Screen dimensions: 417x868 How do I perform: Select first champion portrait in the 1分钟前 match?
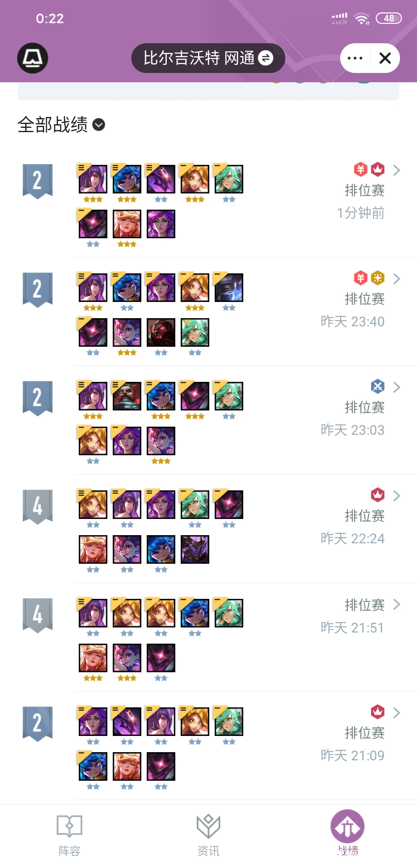pos(93,179)
